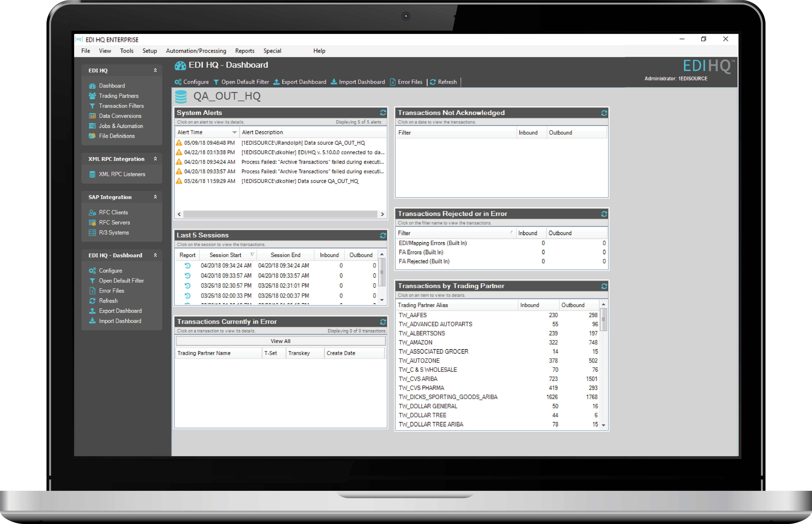Click the Export Dashboard toolbar icon
The image size is (812, 524).
coord(277,82)
